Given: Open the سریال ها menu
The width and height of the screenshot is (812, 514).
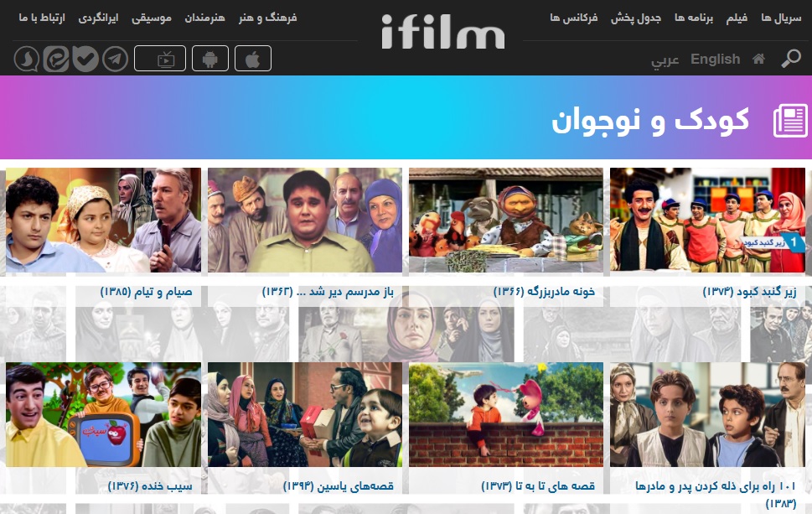Looking at the screenshot, I should tap(781, 18).
